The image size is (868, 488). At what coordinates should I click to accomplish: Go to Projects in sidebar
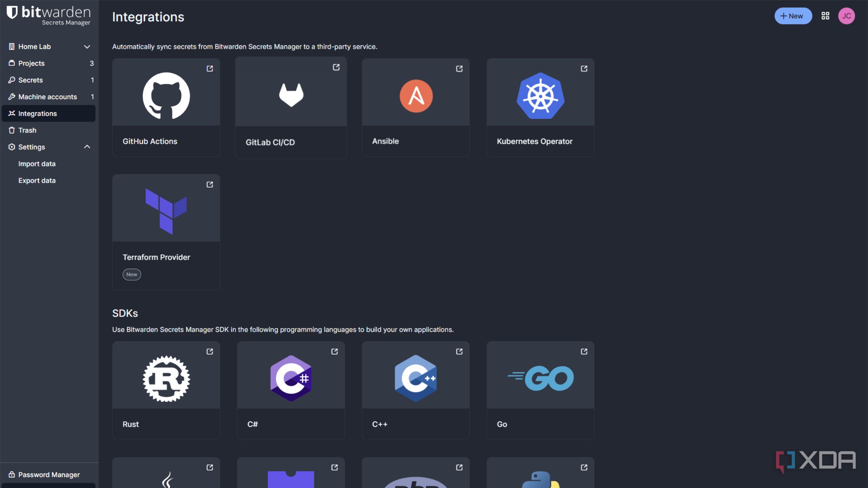31,63
